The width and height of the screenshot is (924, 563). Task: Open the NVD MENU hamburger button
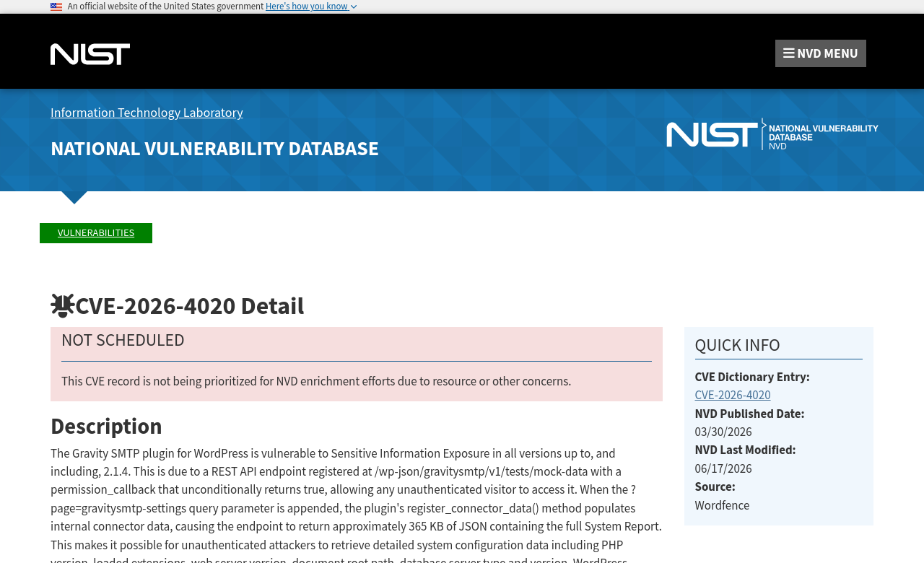820,53
